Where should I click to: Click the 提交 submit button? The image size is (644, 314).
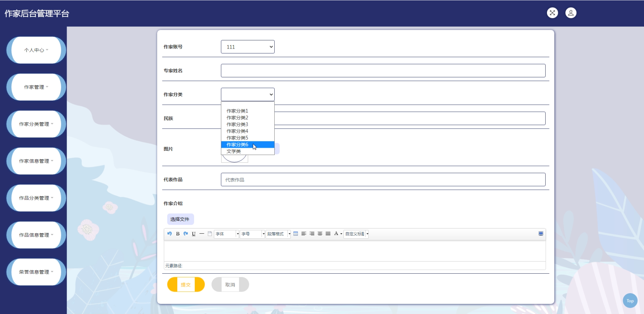pos(186,285)
